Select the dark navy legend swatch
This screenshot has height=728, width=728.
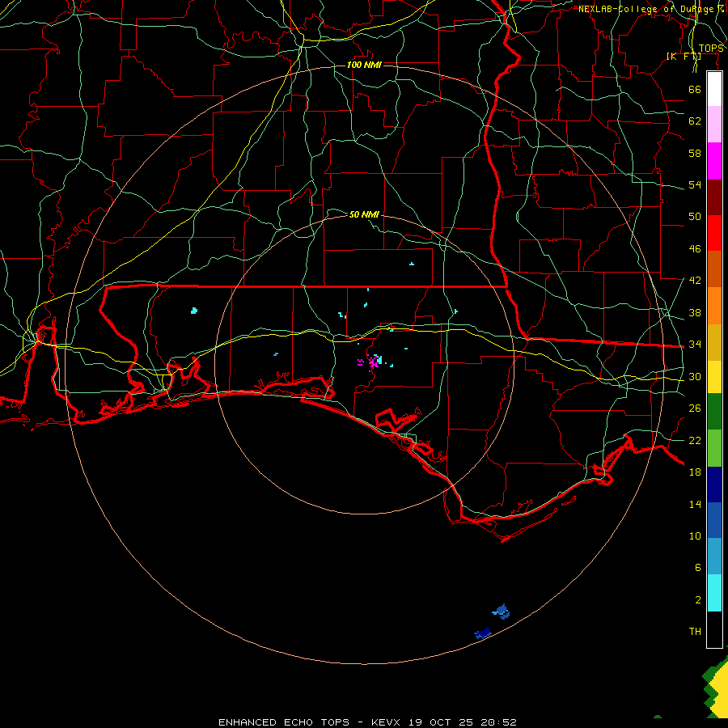point(714,485)
